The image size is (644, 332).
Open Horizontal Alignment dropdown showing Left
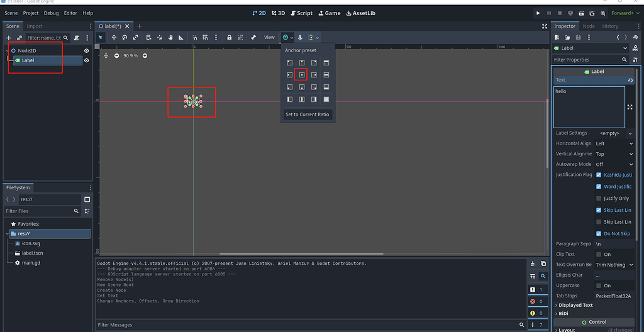point(614,143)
